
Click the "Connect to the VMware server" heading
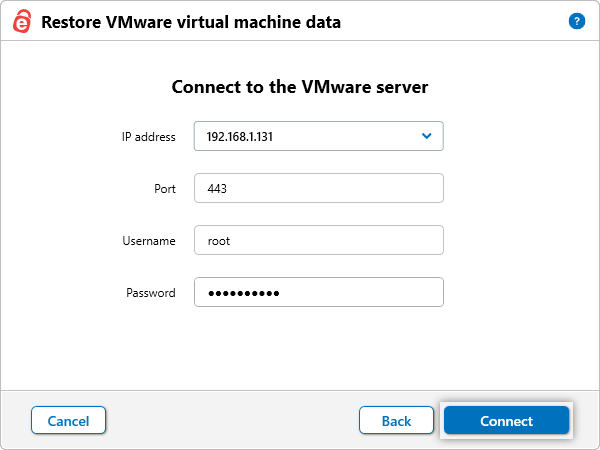pos(300,87)
